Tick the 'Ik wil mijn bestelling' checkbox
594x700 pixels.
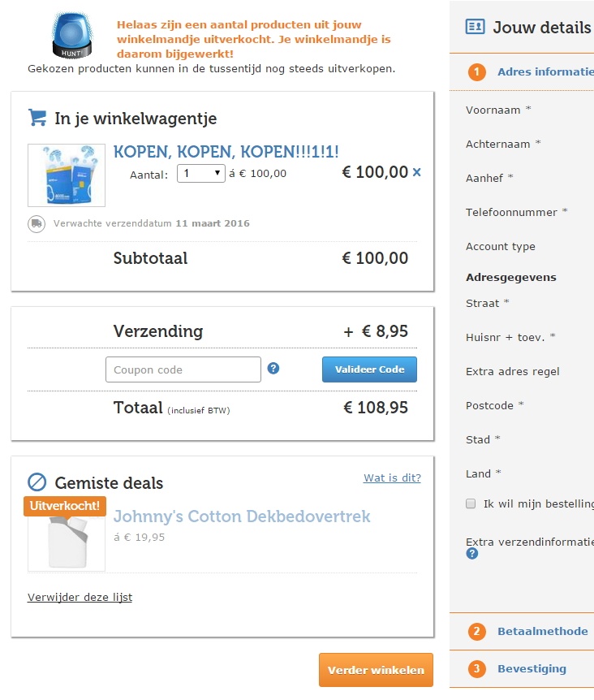pyautogui.click(x=471, y=503)
